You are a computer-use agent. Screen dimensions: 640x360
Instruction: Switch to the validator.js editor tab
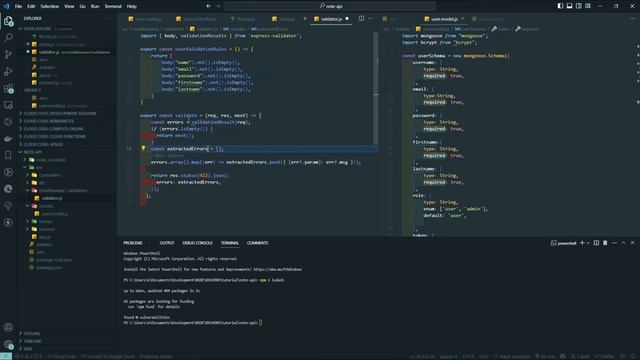[x=331, y=19]
